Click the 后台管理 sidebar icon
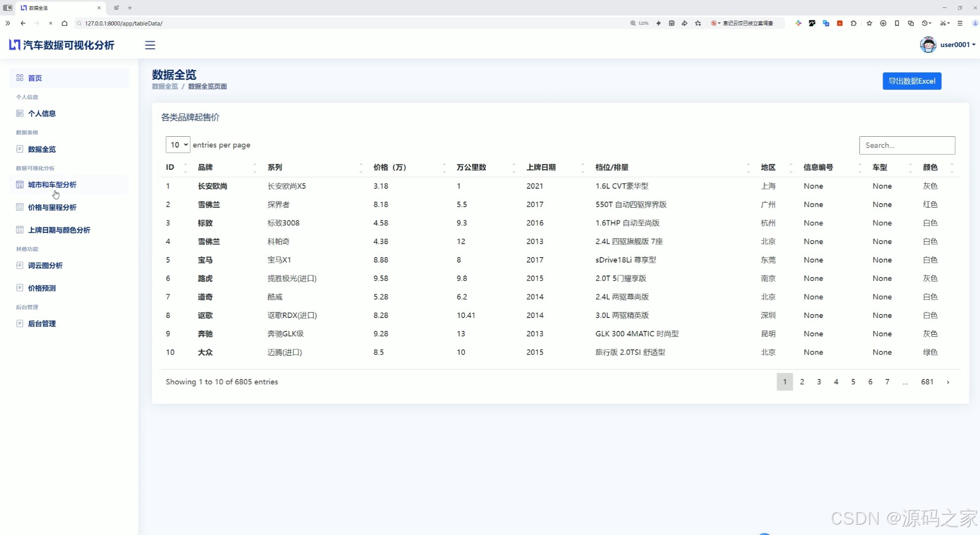Image resolution: width=980 pixels, height=535 pixels. 20,323
